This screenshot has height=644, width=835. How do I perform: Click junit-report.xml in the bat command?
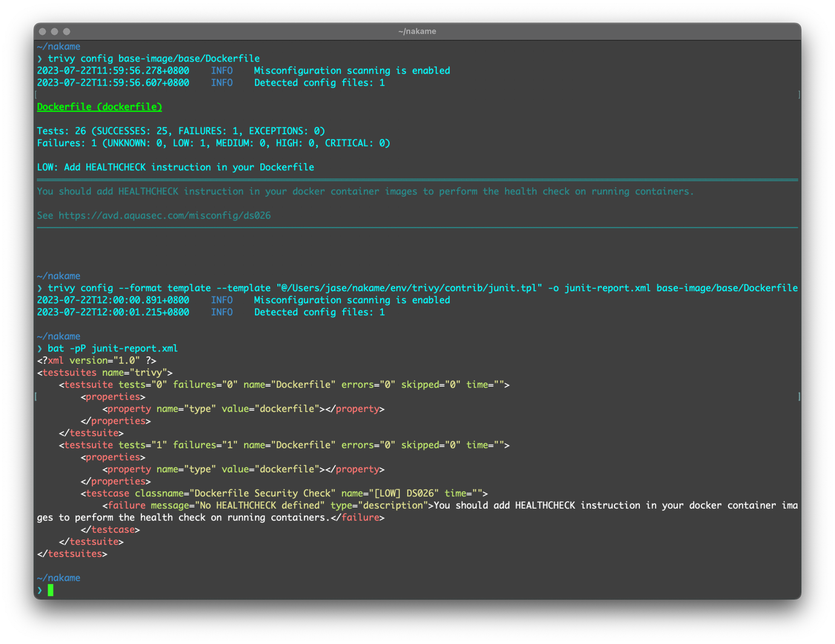[x=134, y=349]
